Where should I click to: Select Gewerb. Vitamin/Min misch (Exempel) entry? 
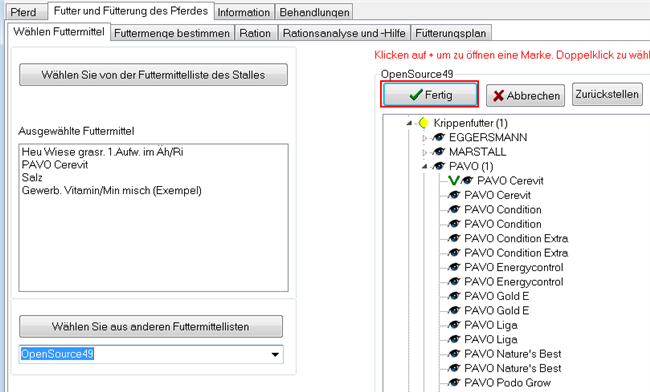[x=112, y=191]
